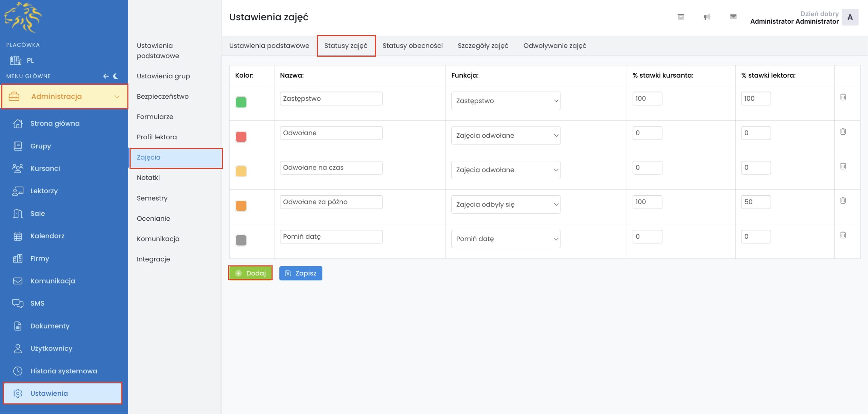
Task: Switch to the Statusy obecności tab
Action: [x=412, y=46]
